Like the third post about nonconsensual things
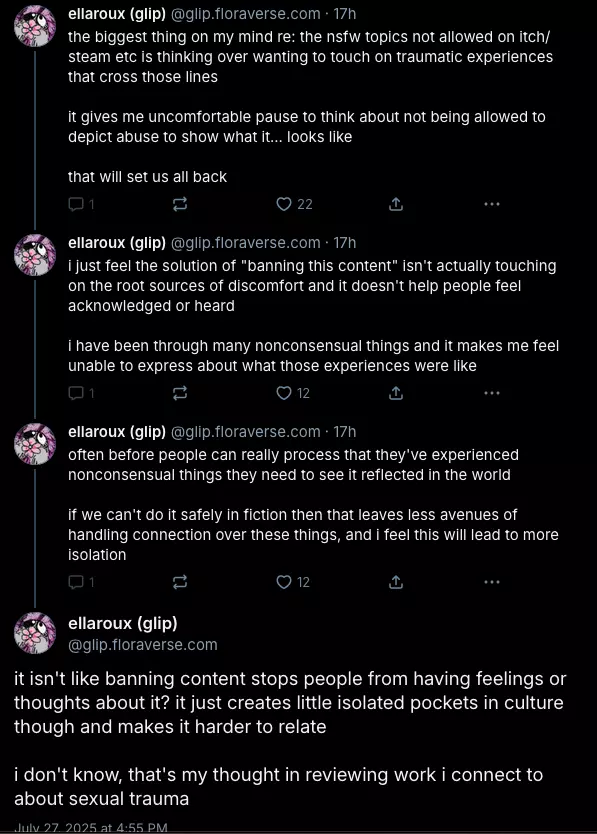 coord(293,582)
